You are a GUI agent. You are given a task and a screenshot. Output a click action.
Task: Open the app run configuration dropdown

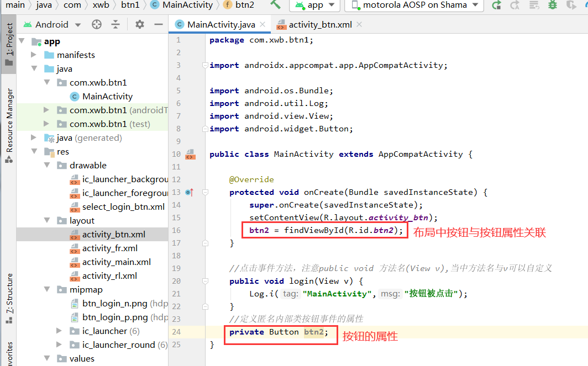point(314,6)
